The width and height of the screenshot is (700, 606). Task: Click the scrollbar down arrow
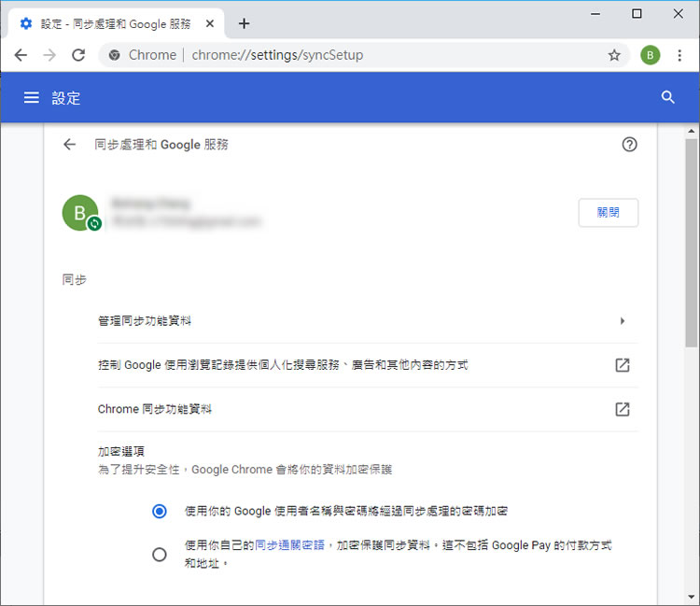pyautogui.click(x=691, y=597)
